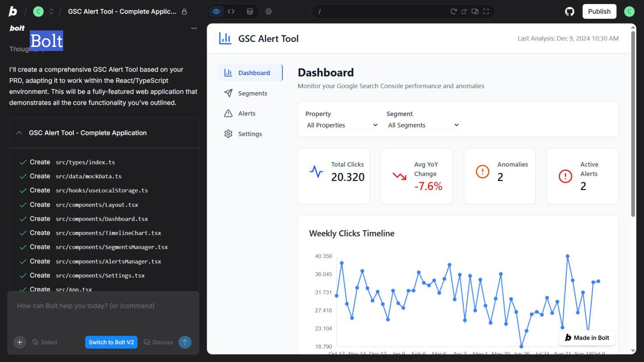Open the Segment dropdown showing All Segments
This screenshot has height=362, width=644.
423,125
